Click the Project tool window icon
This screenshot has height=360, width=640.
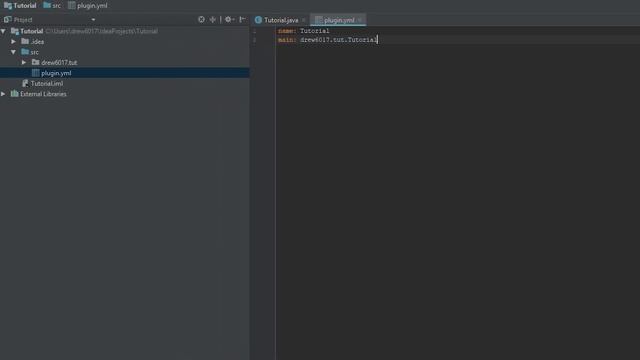[x=7, y=20]
